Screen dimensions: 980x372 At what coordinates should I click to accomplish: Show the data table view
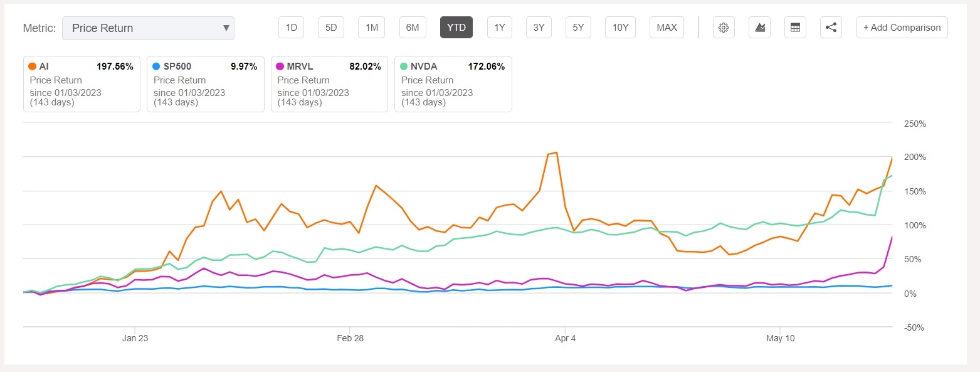pyautogui.click(x=795, y=28)
